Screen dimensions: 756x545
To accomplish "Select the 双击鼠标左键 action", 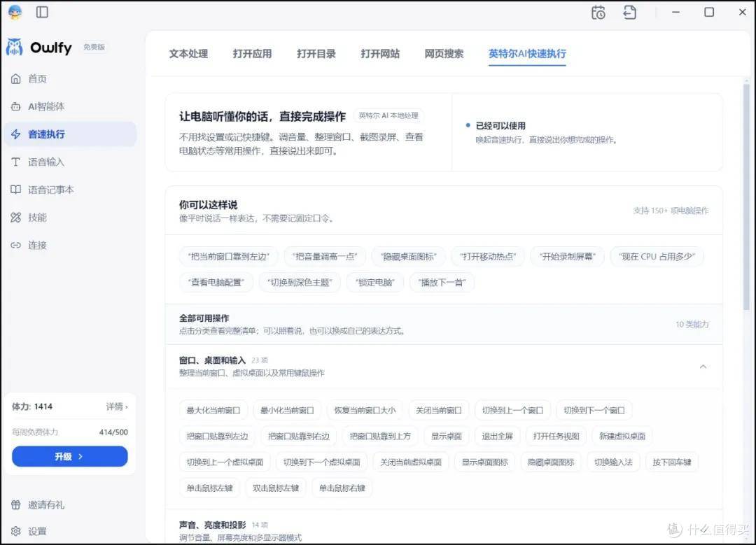I will 276,488.
